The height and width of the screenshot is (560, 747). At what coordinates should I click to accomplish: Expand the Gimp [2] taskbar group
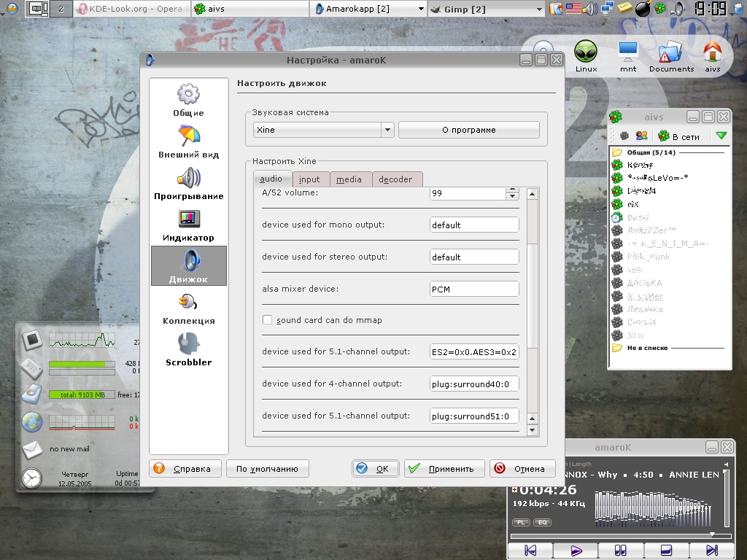[539, 9]
